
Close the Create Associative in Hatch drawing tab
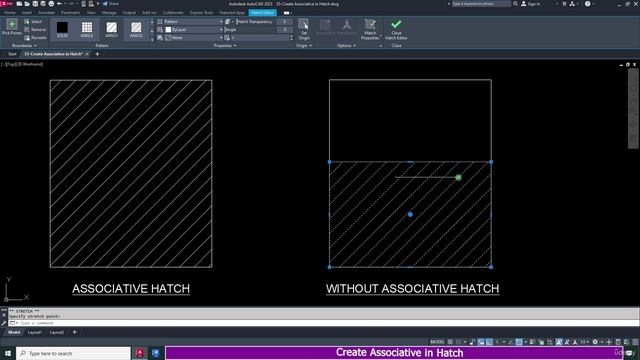[x=87, y=54]
